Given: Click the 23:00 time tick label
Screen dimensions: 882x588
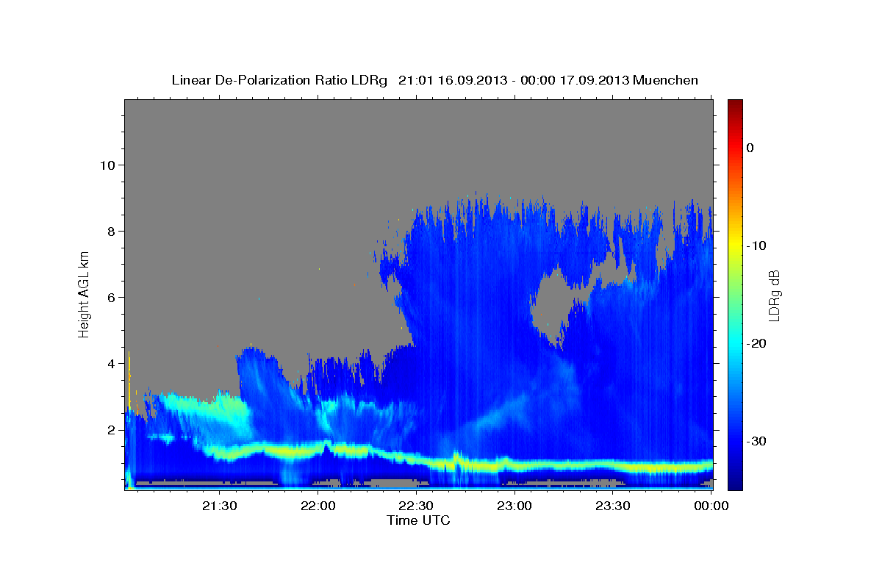Looking at the screenshot, I should pyautogui.click(x=514, y=505).
